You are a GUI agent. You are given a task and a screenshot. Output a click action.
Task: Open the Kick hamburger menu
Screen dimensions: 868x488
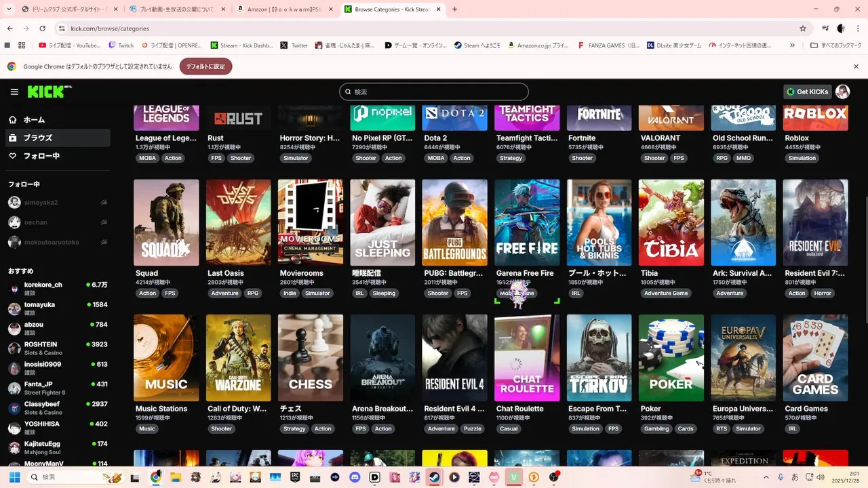point(14,91)
